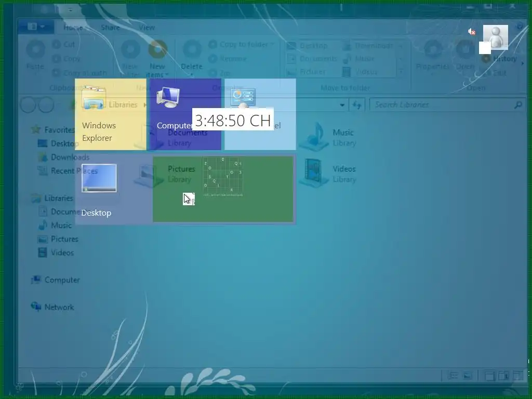Screen dimensions: 532x399
Task: Toggle the leftmost of three status bar pane buttons
Action: (489, 376)
